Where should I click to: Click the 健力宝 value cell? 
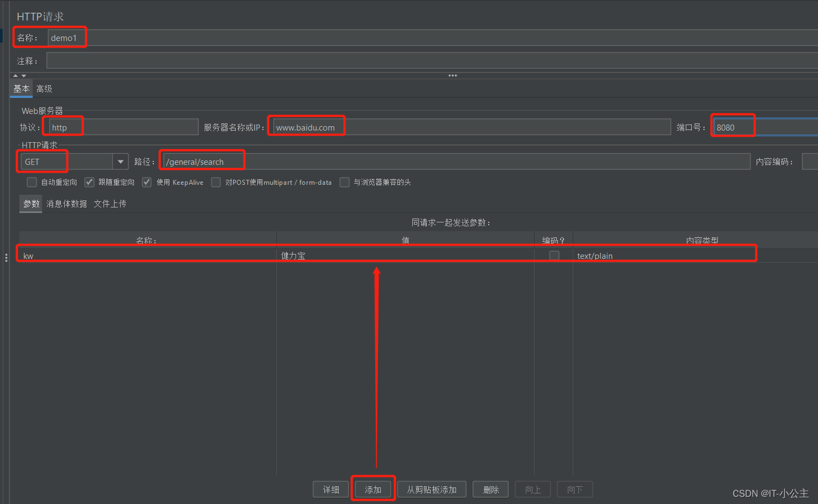coord(405,256)
